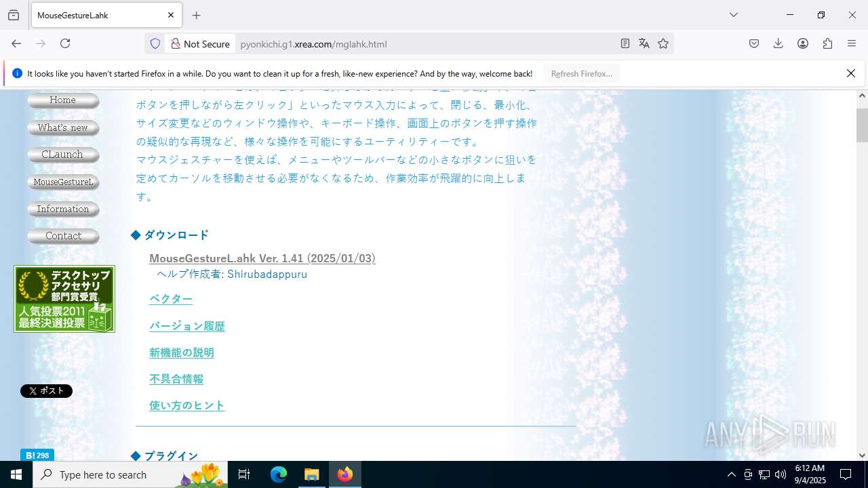Launch Microsoft Edge from taskbar

pyautogui.click(x=279, y=474)
